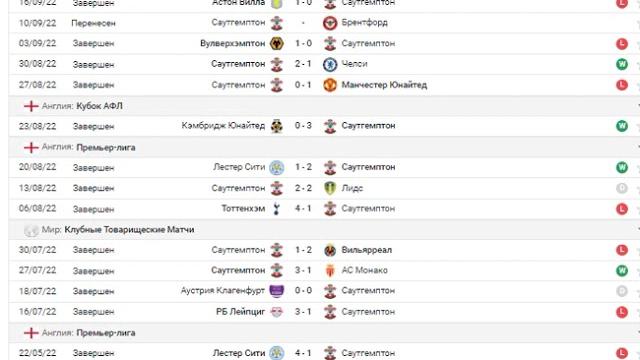The image size is (640, 360).
Task: Click the Manchester United crest icon
Action: (330, 85)
